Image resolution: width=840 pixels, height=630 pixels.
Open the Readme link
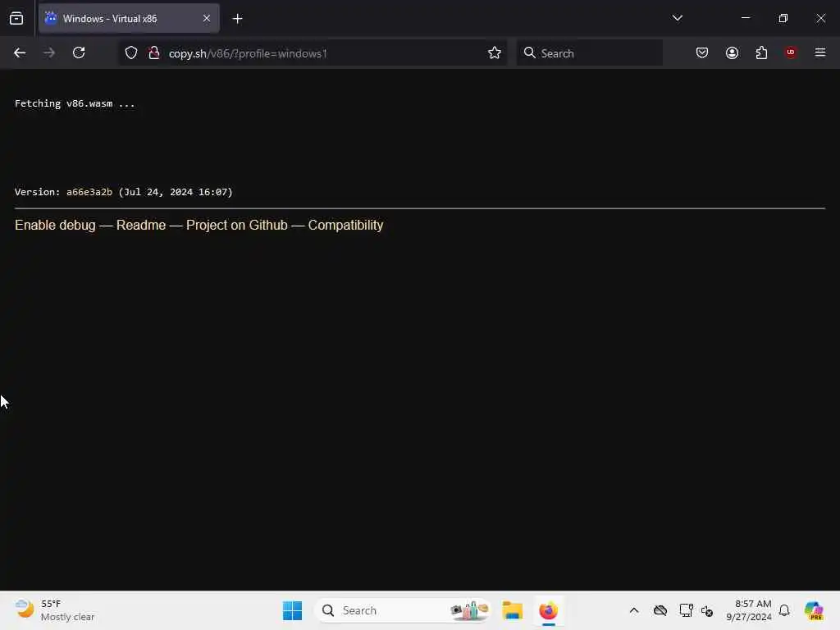coord(141,225)
